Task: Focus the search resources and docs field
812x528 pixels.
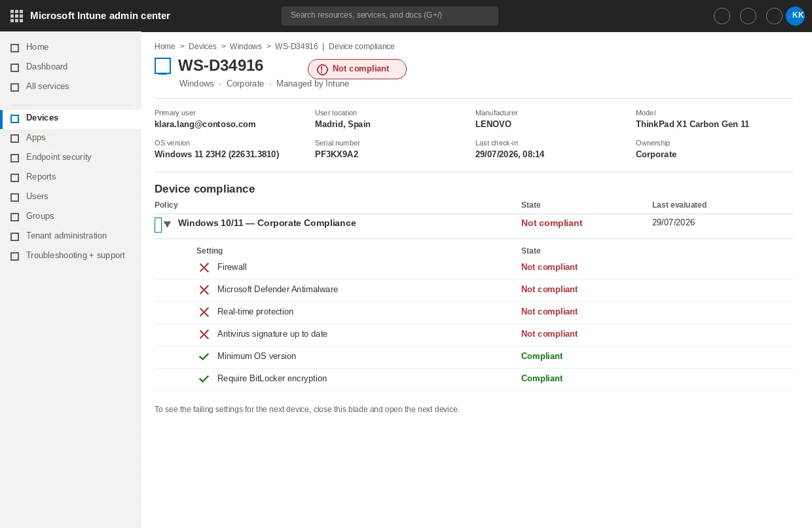Action: pyautogui.click(x=390, y=16)
